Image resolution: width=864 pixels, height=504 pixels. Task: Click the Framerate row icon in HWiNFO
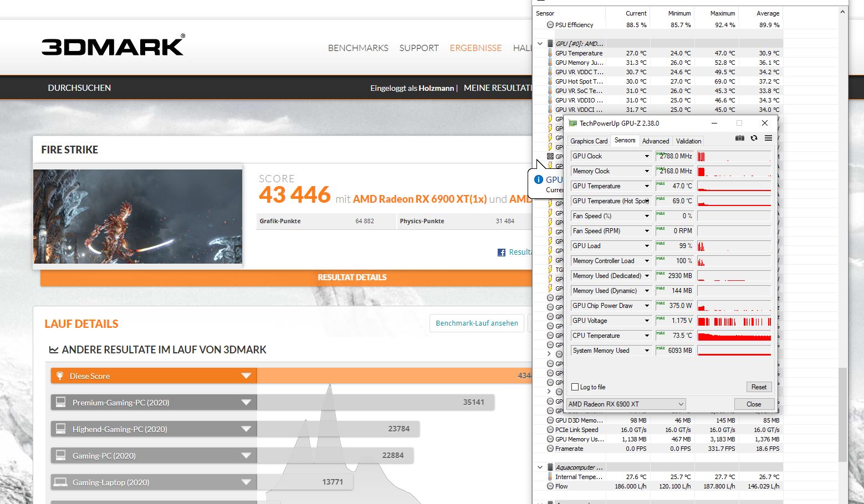pyautogui.click(x=550, y=449)
